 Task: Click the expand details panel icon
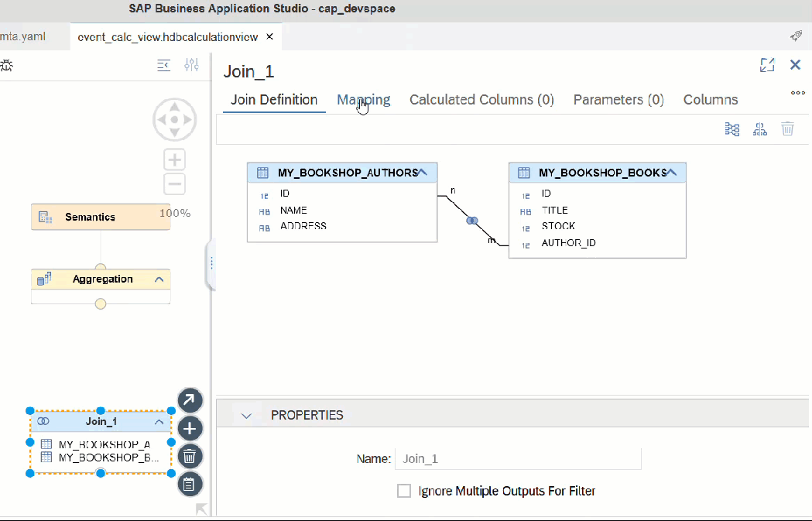point(767,65)
